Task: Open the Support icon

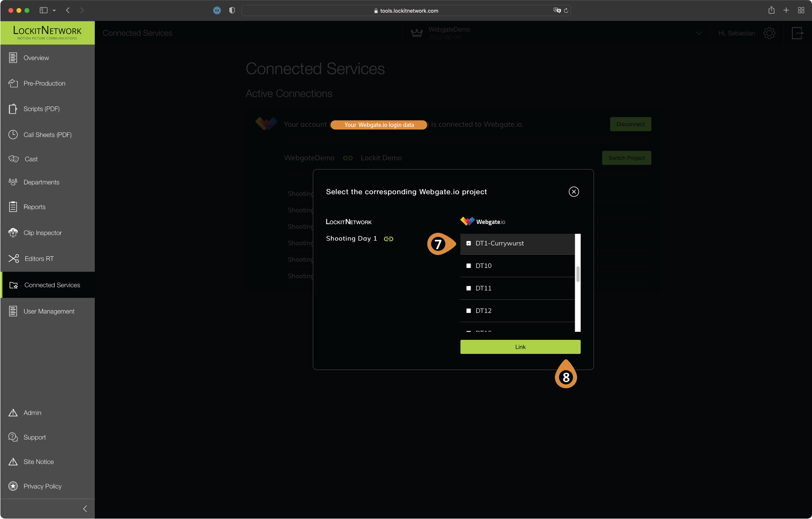Action: (x=13, y=437)
